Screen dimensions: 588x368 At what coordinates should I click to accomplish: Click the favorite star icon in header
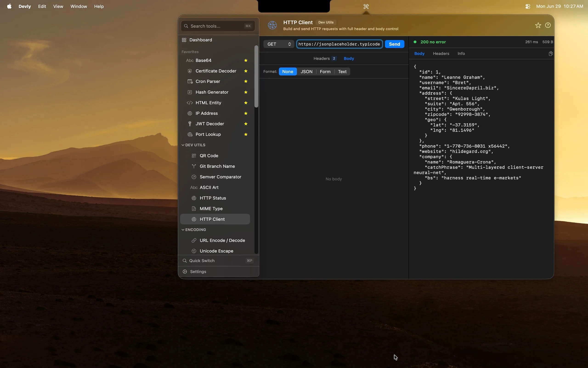point(538,25)
